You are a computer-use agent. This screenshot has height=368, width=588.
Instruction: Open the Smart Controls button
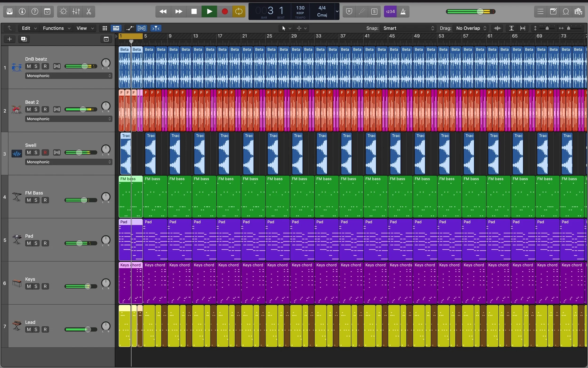[x=63, y=12]
